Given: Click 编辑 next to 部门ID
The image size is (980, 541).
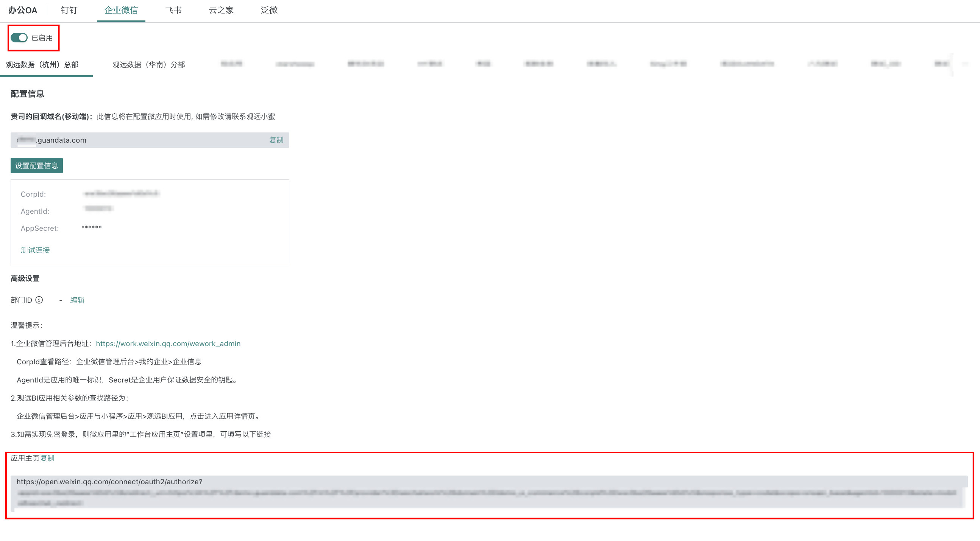Looking at the screenshot, I should (77, 300).
